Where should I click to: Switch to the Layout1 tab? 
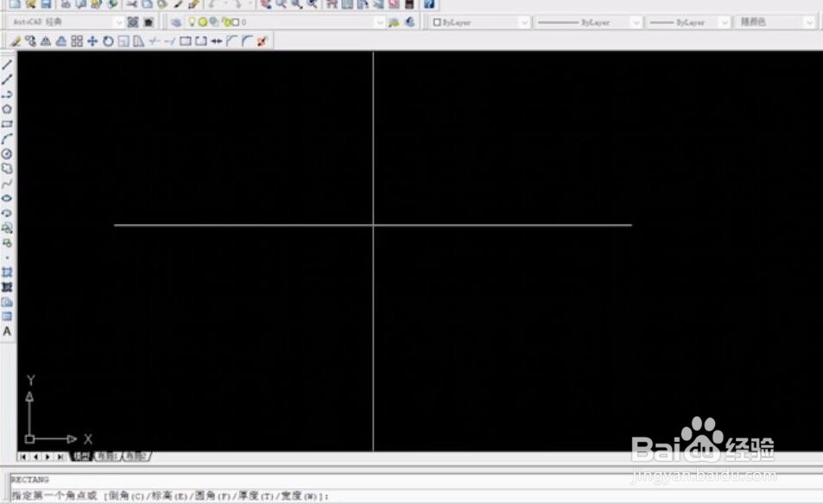(108, 457)
